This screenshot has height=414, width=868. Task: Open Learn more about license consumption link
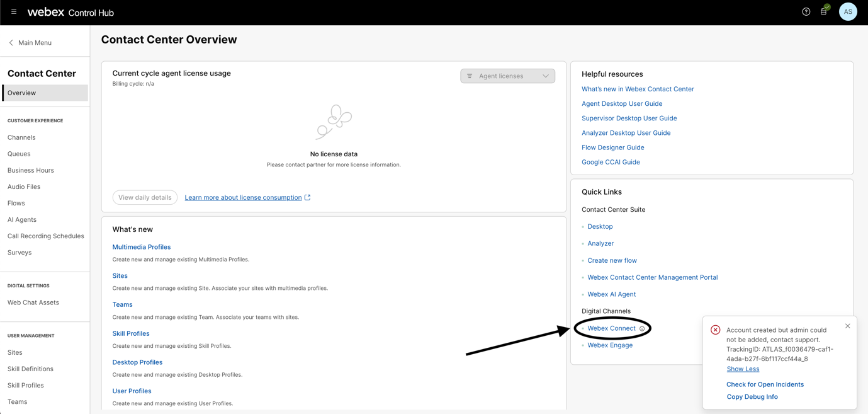(x=243, y=197)
